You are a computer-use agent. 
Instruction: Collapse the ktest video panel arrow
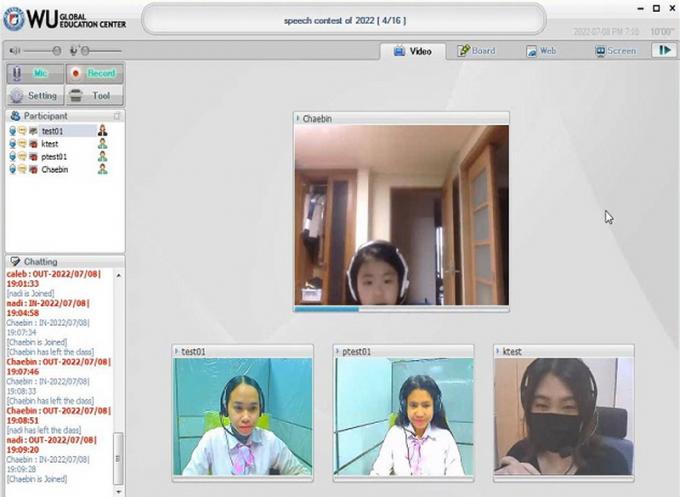[498, 352]
